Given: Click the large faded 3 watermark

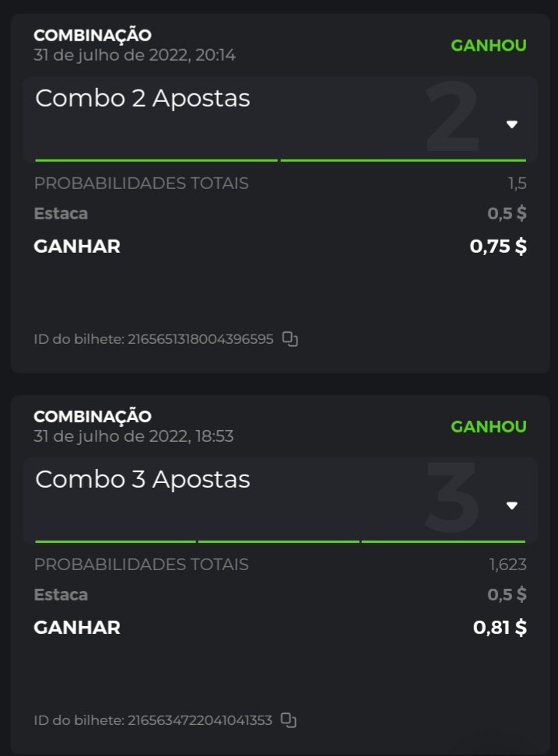Looking at the screenshot, I should point(452,498).
